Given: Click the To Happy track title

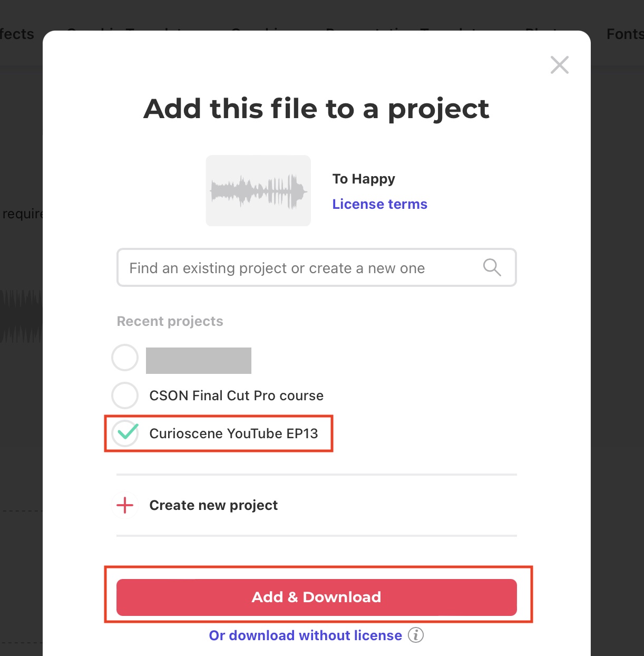Looking at the screenshot, I should tap(364, 179).
